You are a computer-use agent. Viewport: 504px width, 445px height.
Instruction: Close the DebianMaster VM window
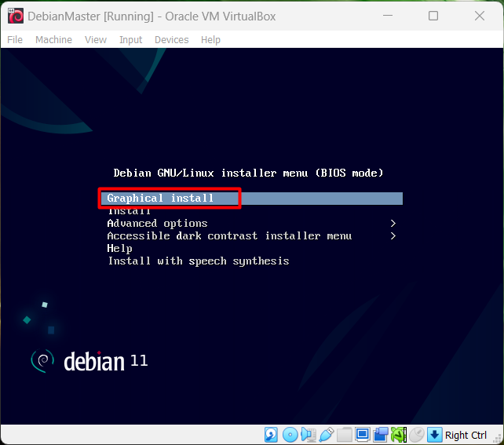480,16
